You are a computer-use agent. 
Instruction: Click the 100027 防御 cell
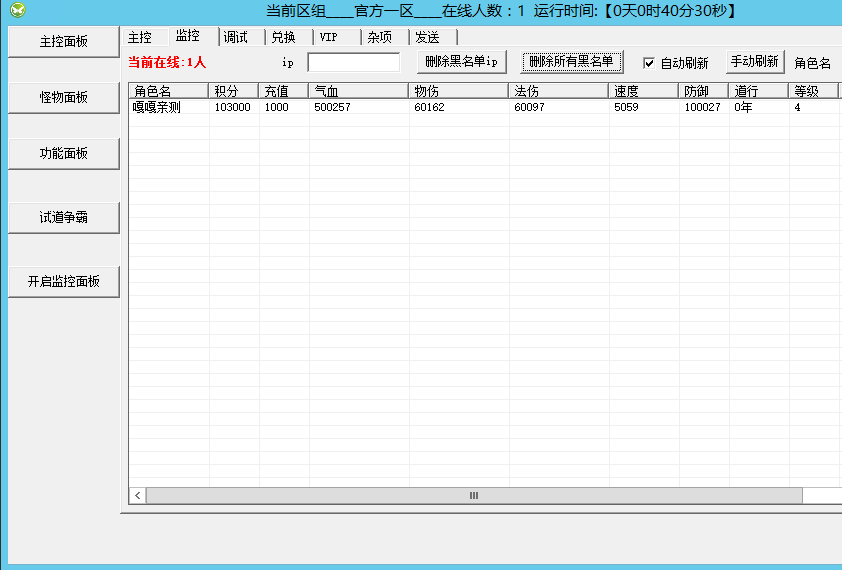pos(702,107)
